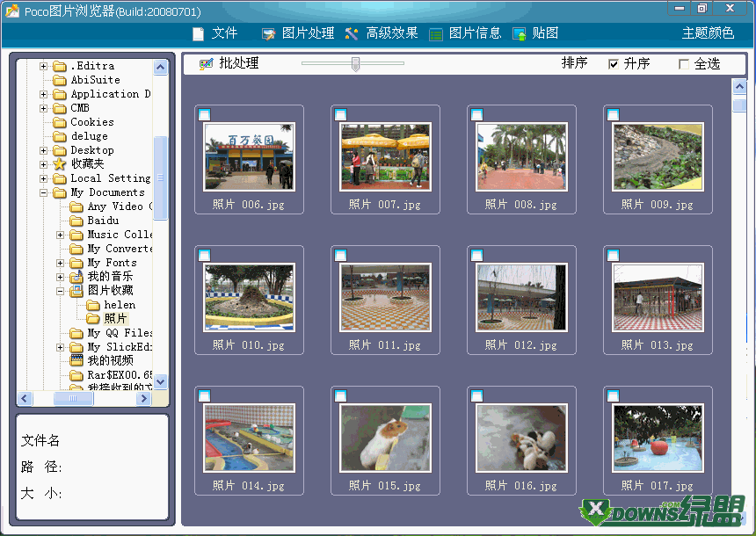Enable the 全选 select all checkbox
Image resolution: width=756 pixels, height=536 pixels.
(684, 64)
